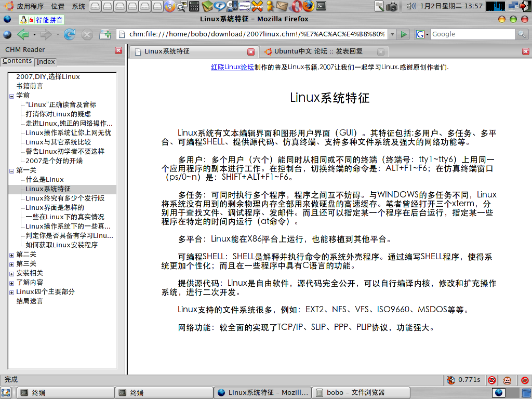
Task: Toggle the blocked-script icon left of the monkey
Action: [492, 380]
